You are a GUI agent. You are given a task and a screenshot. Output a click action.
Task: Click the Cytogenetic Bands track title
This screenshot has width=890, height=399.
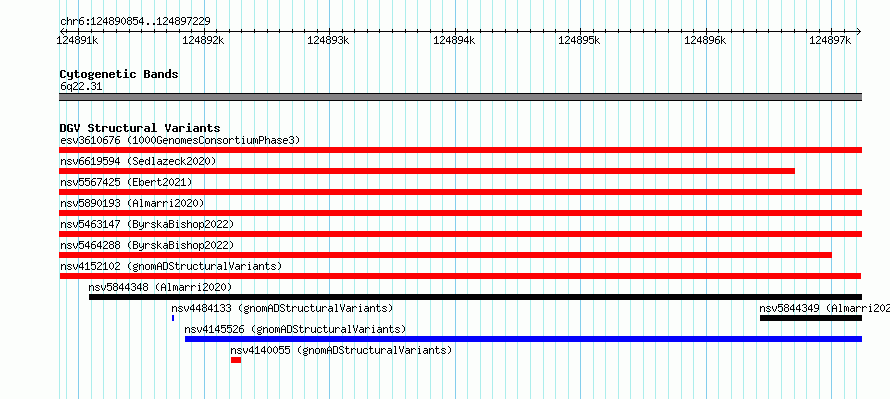point(119,74)
